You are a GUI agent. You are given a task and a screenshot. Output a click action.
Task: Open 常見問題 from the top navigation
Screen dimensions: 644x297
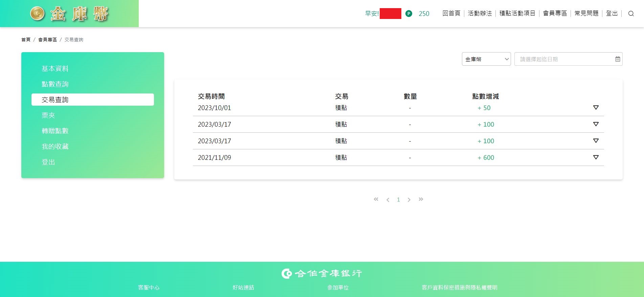[586, 14]
